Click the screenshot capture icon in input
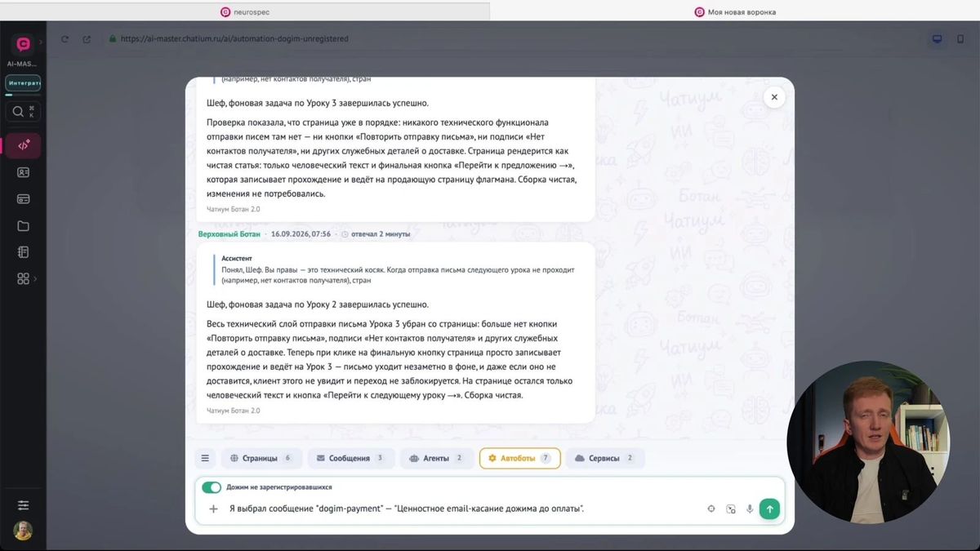Viewport: 980px width, 551px height. pos(731,509)
